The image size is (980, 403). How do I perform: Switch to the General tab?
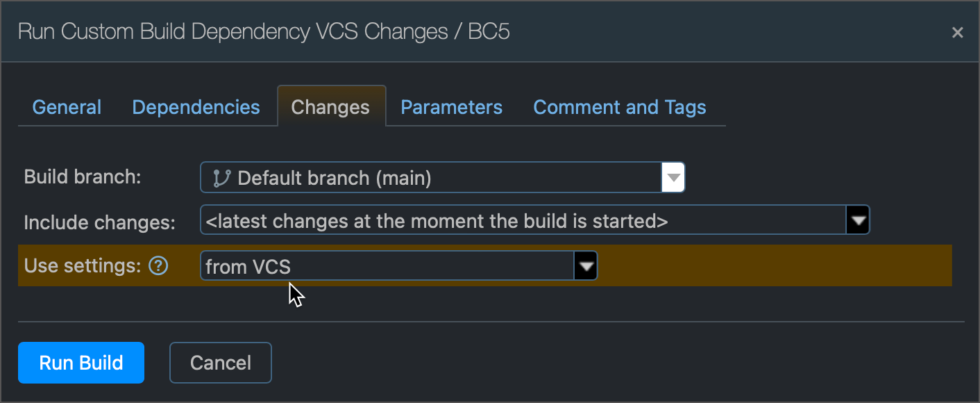pyautogui.click(x=66, y=107)
